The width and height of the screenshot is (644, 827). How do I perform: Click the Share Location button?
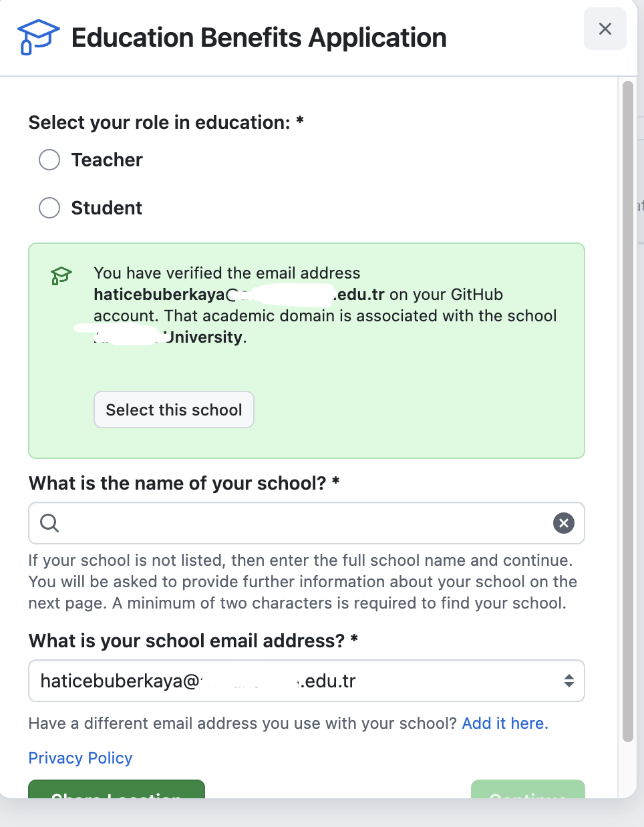click(116, 795)
